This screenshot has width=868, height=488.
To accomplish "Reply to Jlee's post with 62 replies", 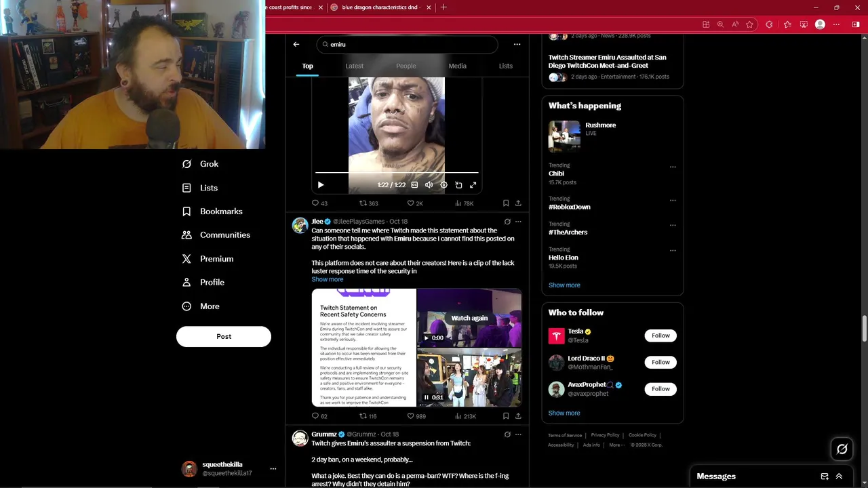I will [x=319, y=416].
